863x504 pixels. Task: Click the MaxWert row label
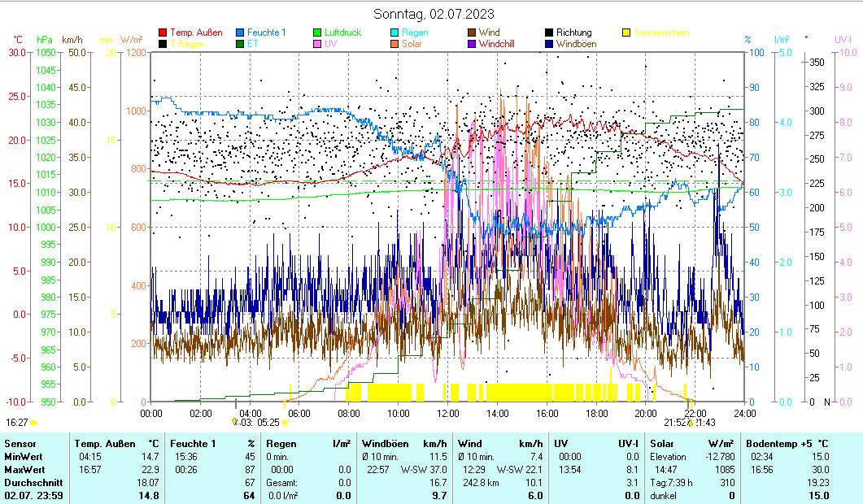(x=24, y=469)
